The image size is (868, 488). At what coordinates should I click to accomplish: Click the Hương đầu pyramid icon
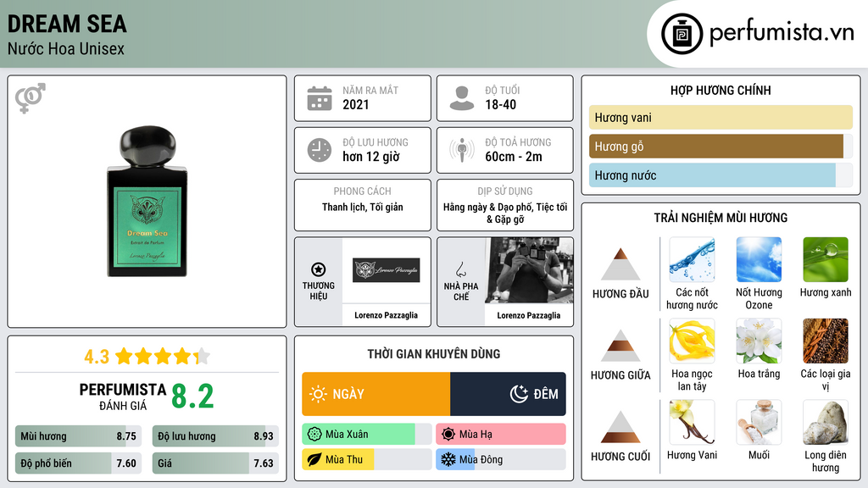[x=620, y=264]
